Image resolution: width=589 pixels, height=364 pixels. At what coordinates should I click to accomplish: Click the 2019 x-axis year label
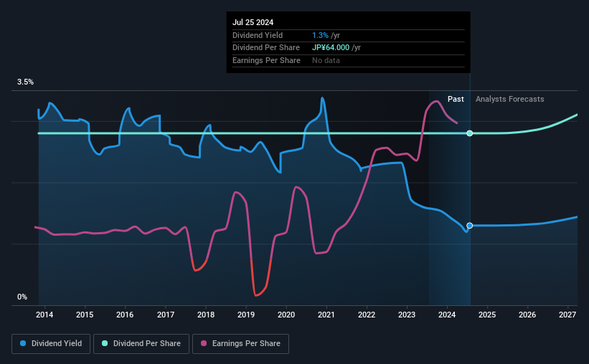tap(246, 315)
